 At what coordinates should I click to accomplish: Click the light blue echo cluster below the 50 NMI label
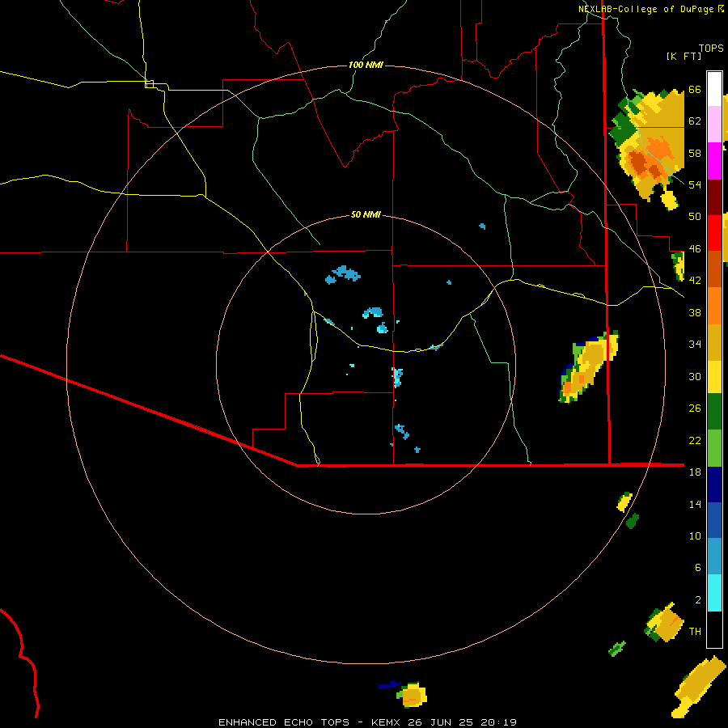(x=343, y=274)
